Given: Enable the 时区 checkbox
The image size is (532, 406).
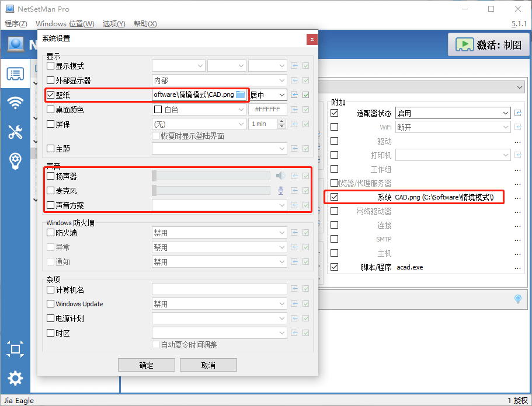Looking at the screenshot, I should pos(51,333).
